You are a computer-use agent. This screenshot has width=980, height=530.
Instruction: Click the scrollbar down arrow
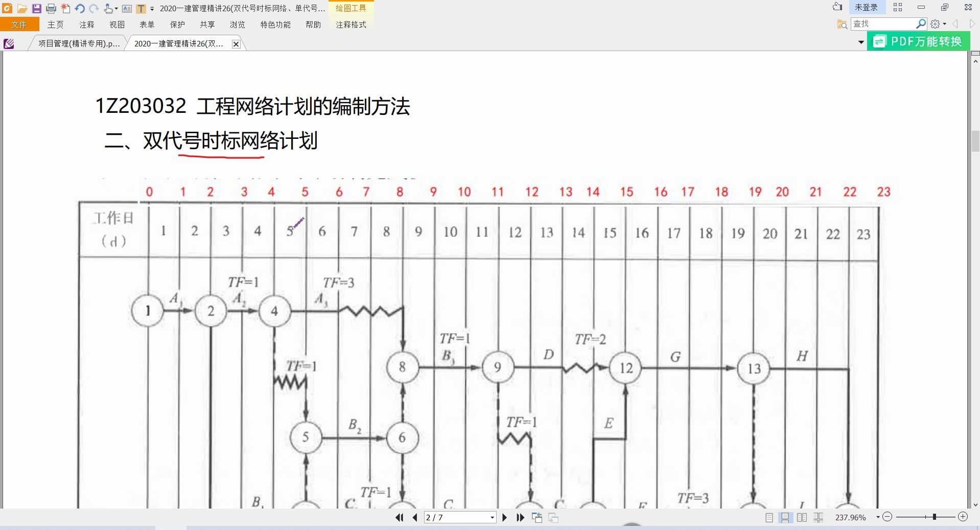tap(975, 504)
